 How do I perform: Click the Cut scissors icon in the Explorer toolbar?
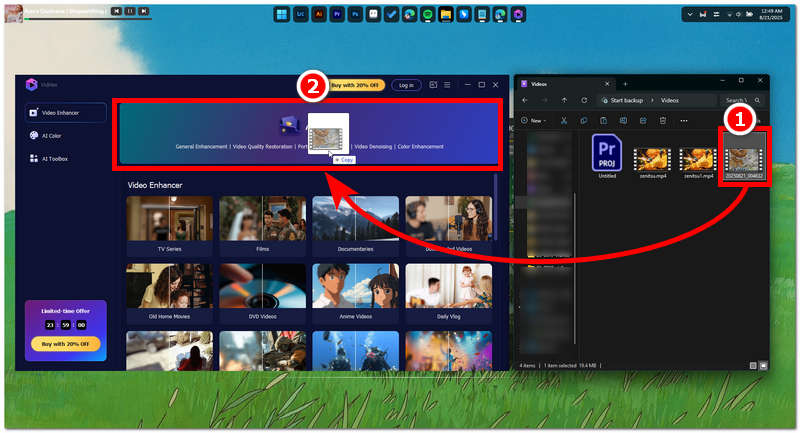coord(564,121)
